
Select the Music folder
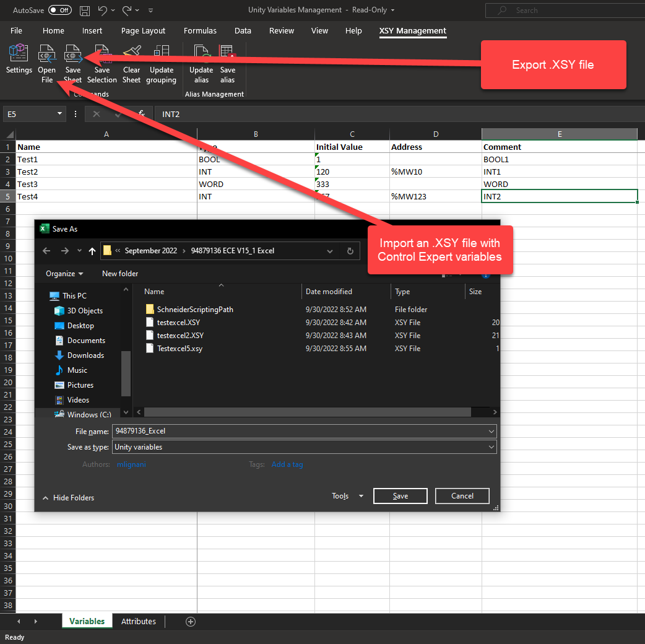[x=77, y=370]
